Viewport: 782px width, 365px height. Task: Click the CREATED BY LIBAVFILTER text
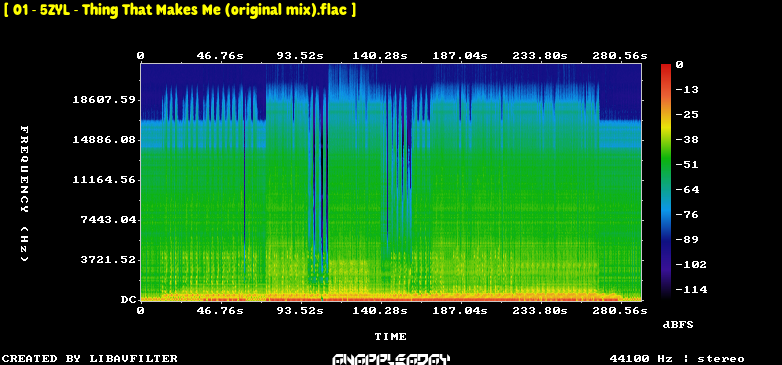coord(90,359)
